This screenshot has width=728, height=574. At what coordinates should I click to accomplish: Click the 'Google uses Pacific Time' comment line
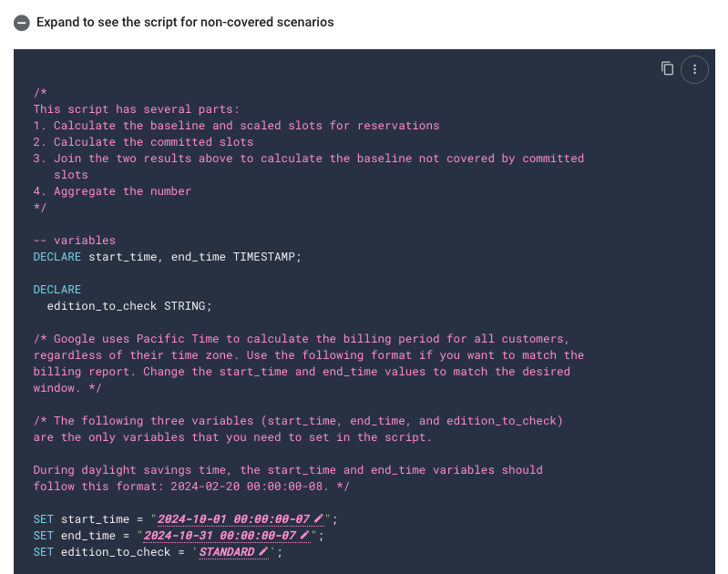click(x=301, y=339)
